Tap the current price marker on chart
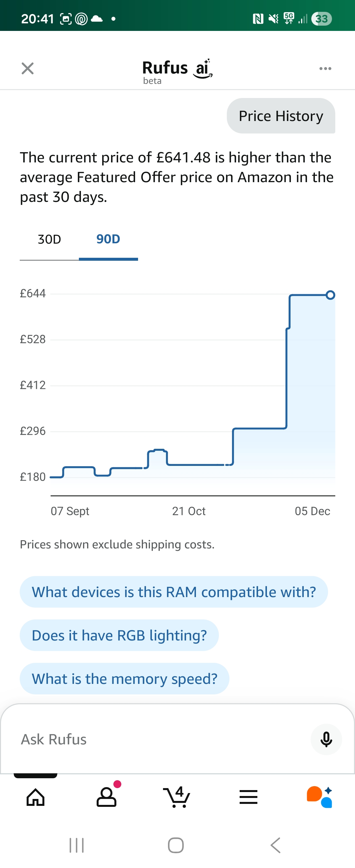Image resolution: width=355 pixels, height=868 pixels. coord(330,295)
